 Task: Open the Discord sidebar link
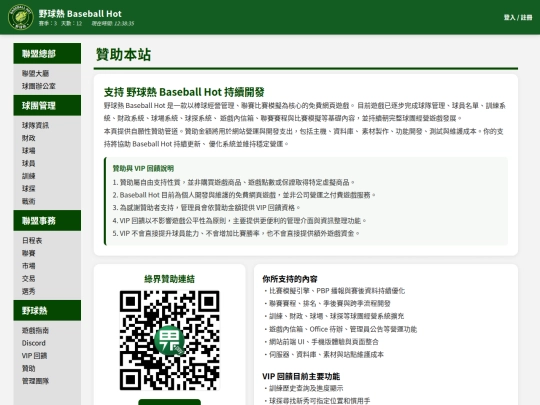pos(34,343)
